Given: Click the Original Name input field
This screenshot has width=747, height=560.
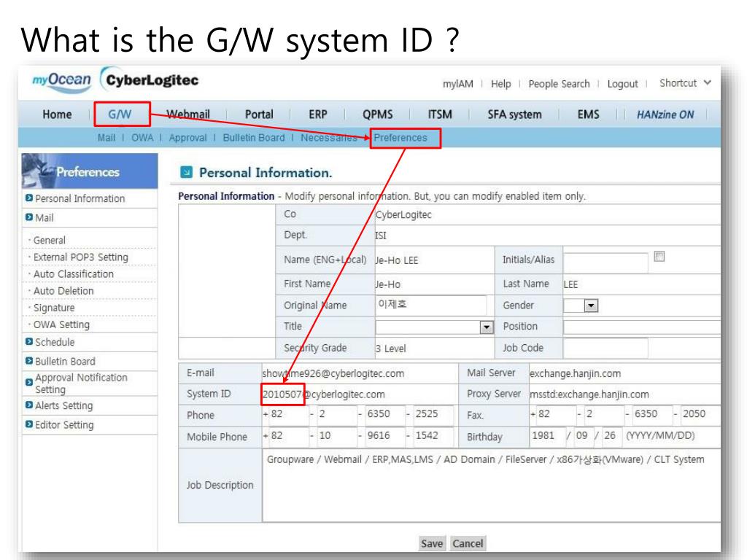Looking at the screenshot, I should (431, 305).
